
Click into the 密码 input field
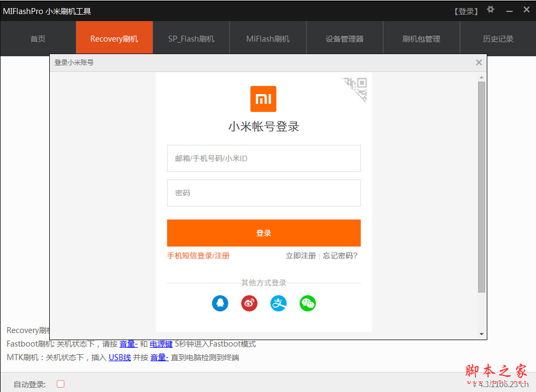click(263, 193)
